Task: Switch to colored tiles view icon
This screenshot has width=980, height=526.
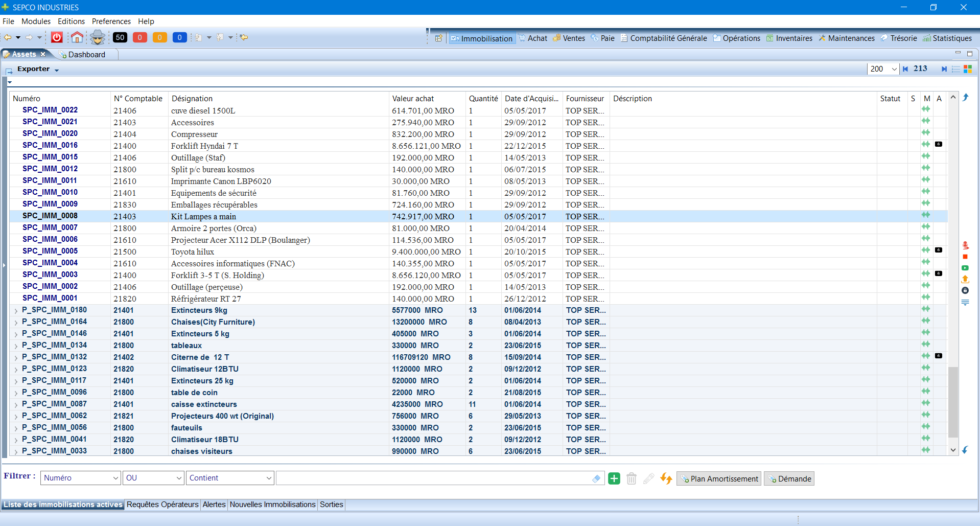Action: (968, 69)
